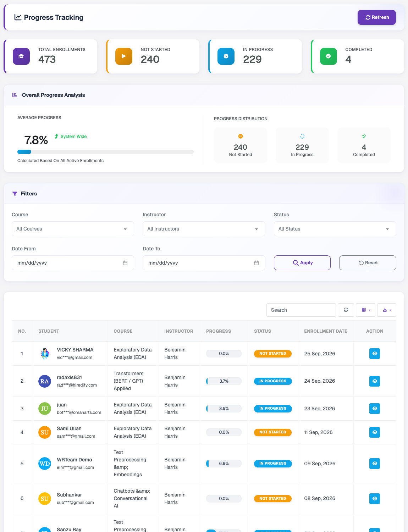
Task: Click the orange pause icon above 240 Not Started
Action: pos(241,136)
